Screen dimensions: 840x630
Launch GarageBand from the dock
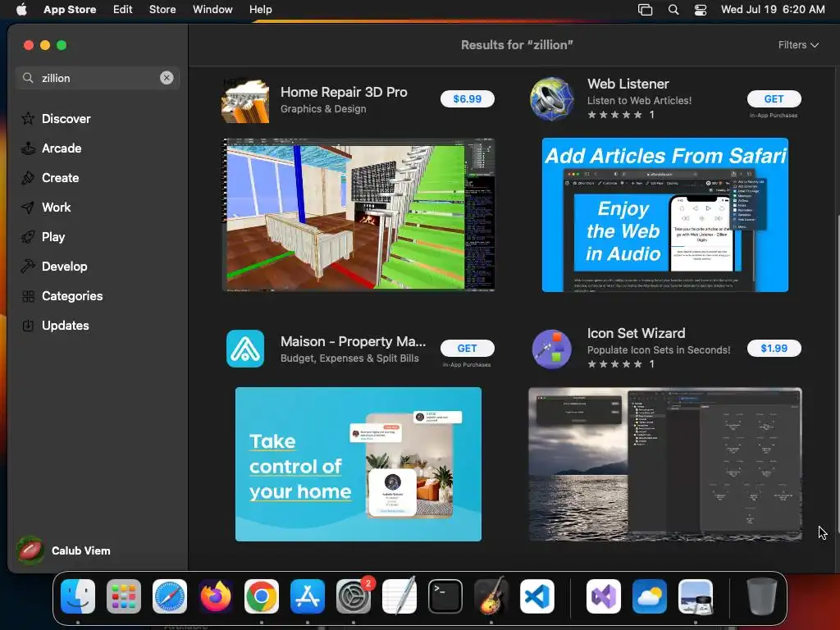[x=491, y=596]
